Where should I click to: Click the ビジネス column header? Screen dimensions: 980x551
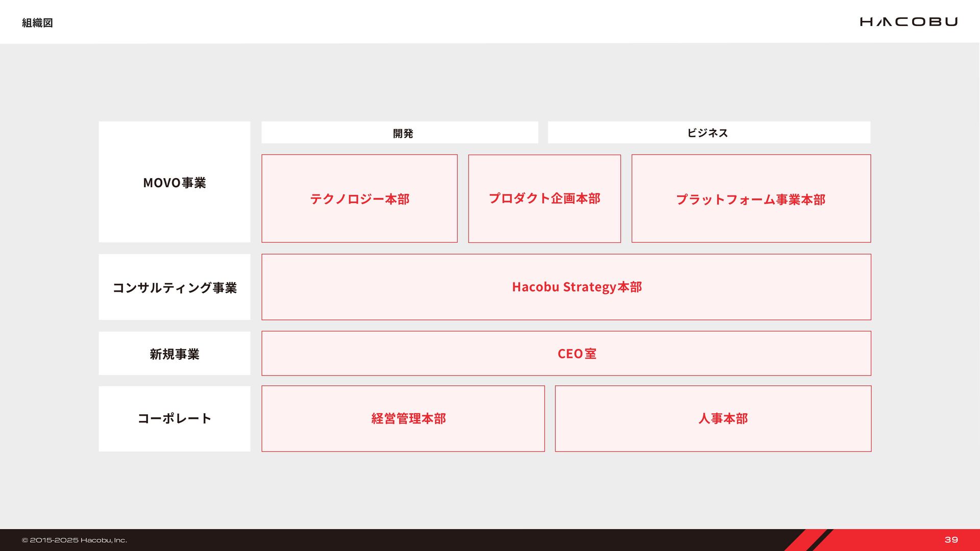(709, 133)
